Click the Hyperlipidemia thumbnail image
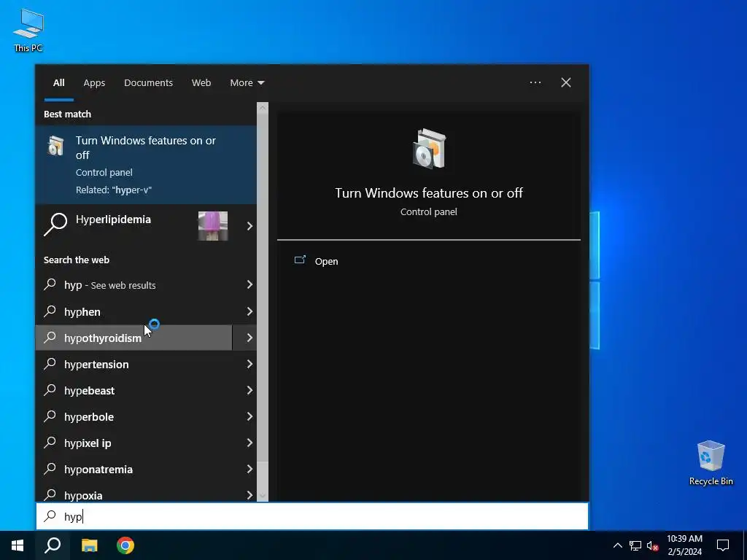 [x=212, y=226]
